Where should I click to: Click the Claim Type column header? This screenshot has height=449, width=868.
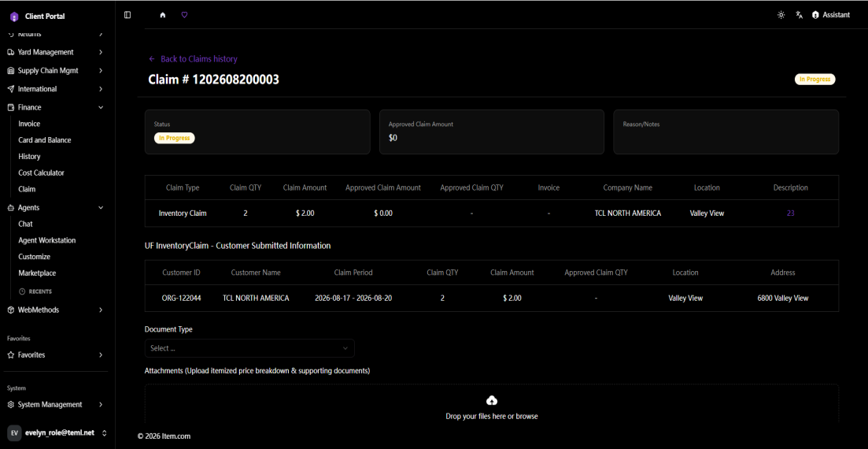(x=183, y=188)
